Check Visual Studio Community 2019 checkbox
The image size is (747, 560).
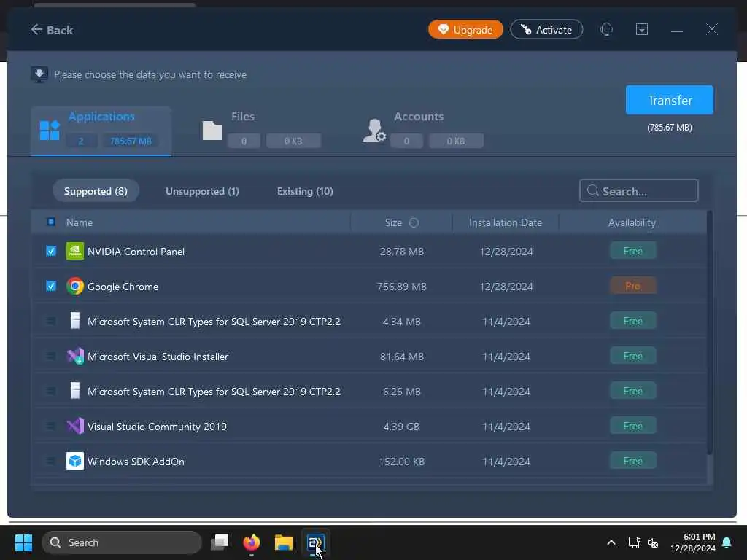point(51,426)
